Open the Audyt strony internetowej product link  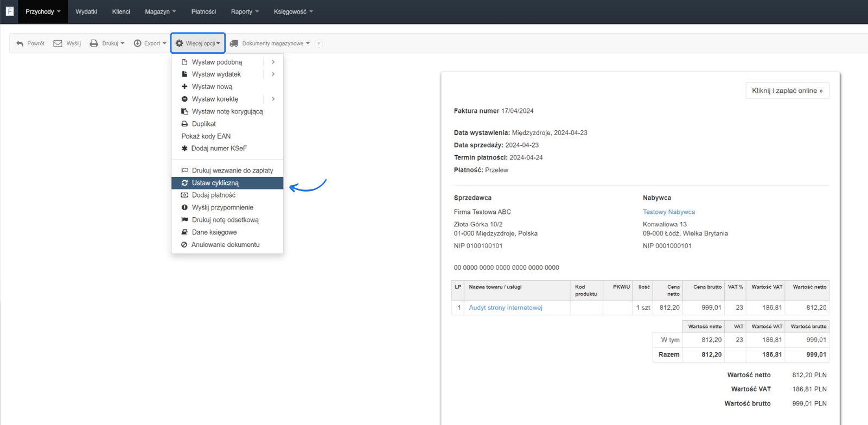coord(505,308)
